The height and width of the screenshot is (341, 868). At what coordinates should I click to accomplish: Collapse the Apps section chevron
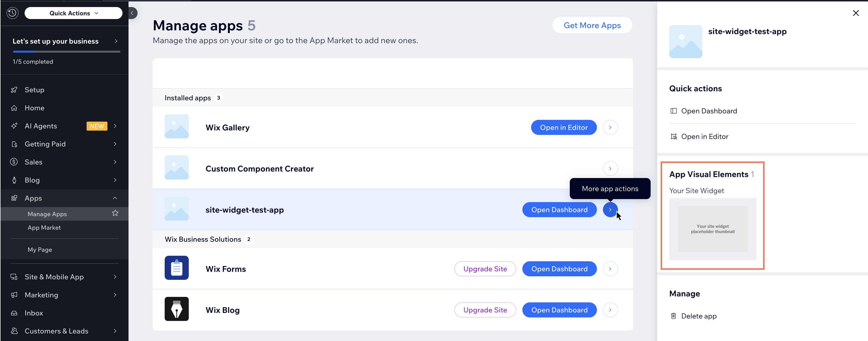tap(115, 198)
